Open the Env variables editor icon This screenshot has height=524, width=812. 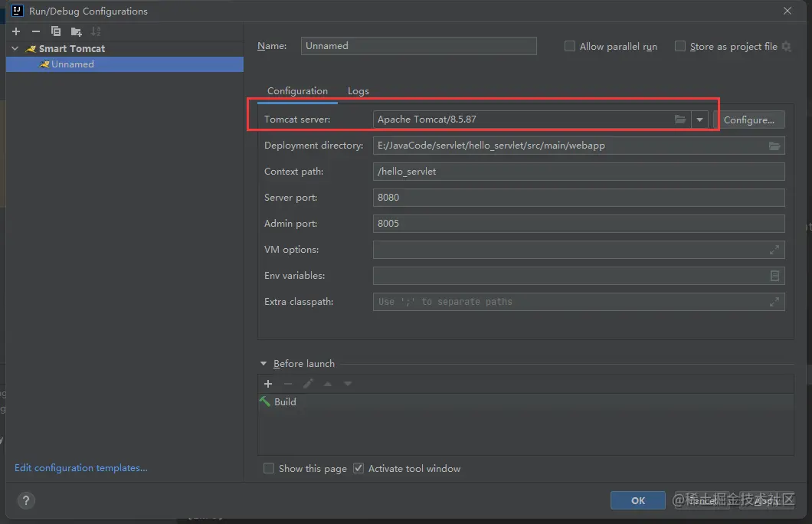point(774,276)
